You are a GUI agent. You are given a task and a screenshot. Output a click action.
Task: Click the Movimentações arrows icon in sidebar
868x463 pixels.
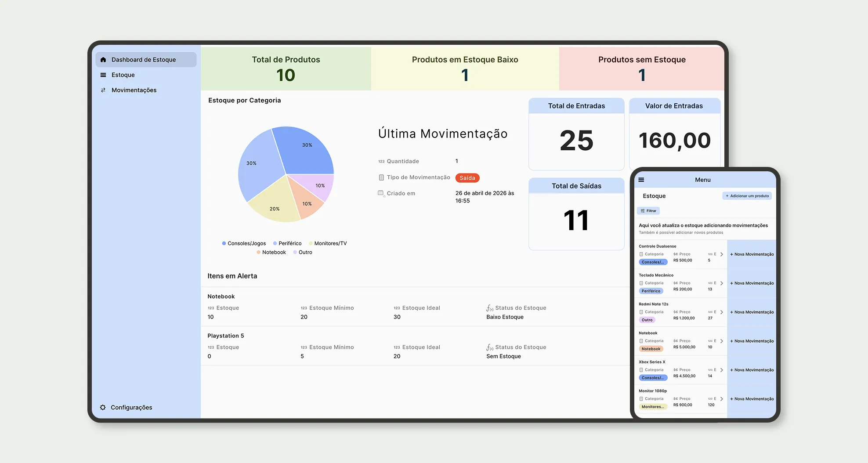pyautogui.click(x=103, y=90)
